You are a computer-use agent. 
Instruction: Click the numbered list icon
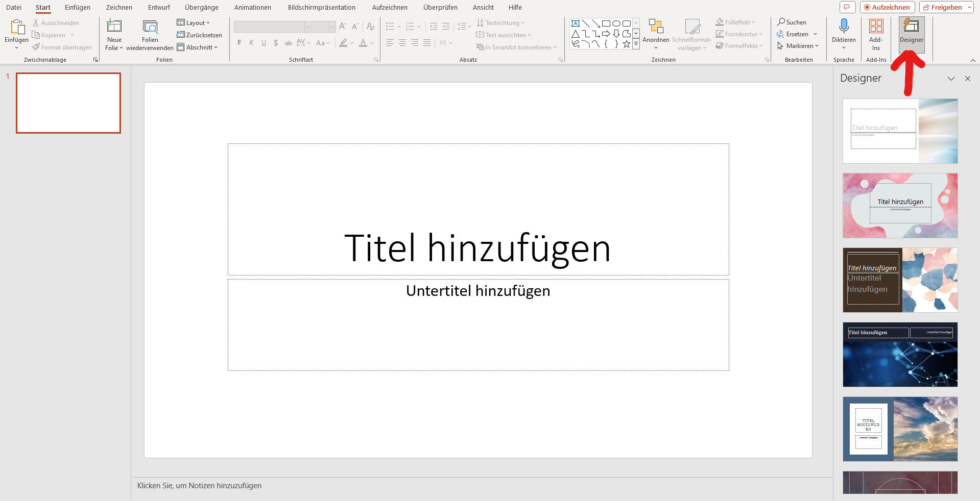pyautogui.click(x=410, y=26)
